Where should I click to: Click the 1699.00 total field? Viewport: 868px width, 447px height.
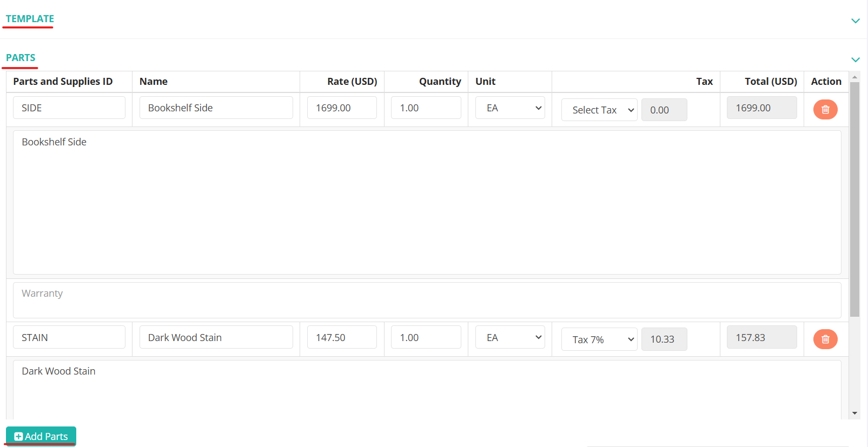point(762,108)
